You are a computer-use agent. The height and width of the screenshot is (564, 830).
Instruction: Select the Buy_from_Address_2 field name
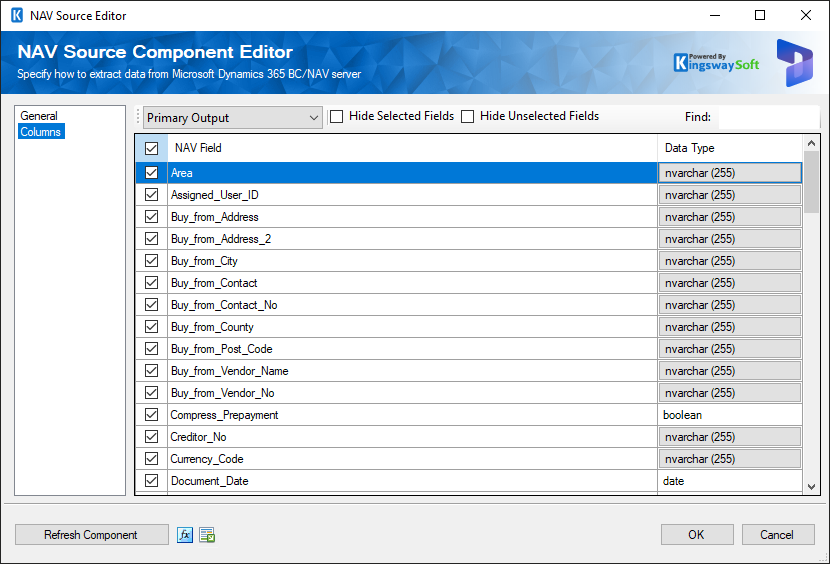click(412, 239)
